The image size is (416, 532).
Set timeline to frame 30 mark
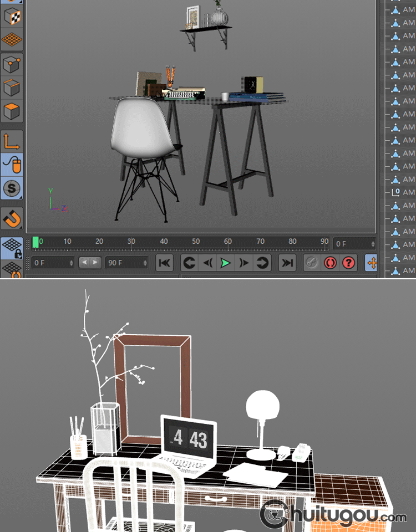[131, 242]
